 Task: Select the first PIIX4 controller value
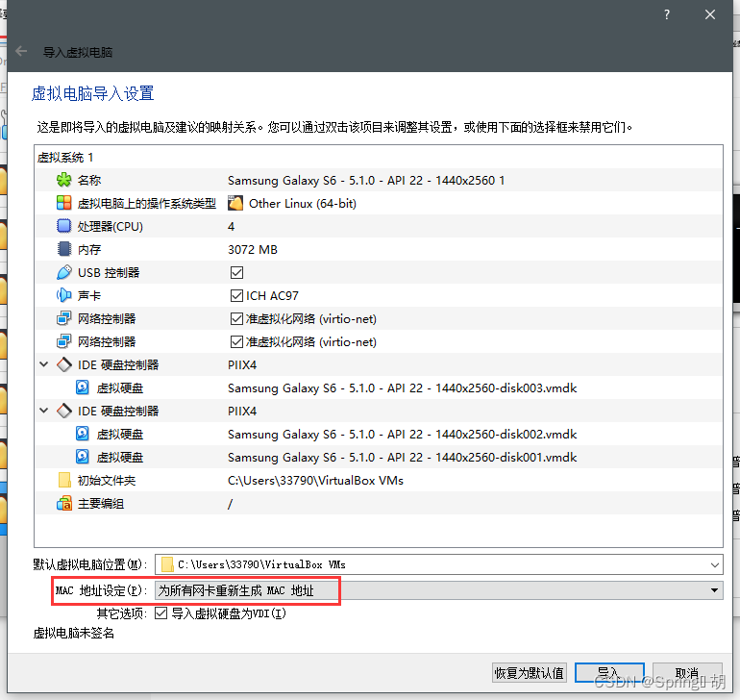[x=242, y=365]
